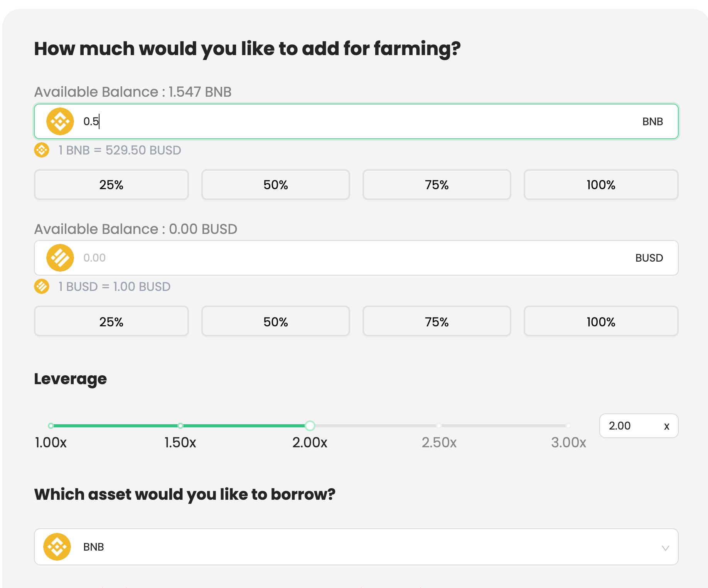Choose 50% of BUSD balance
Screen dimensions: 708x588
(276, 321)
